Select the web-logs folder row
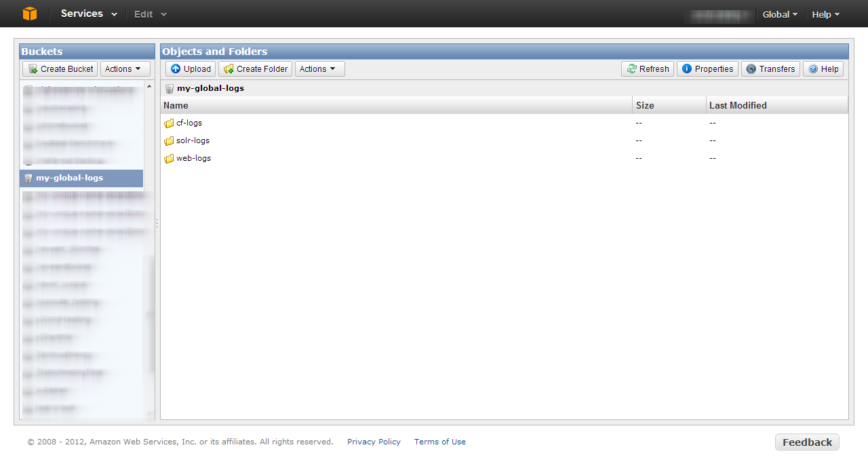 click(x=193, y=157)
